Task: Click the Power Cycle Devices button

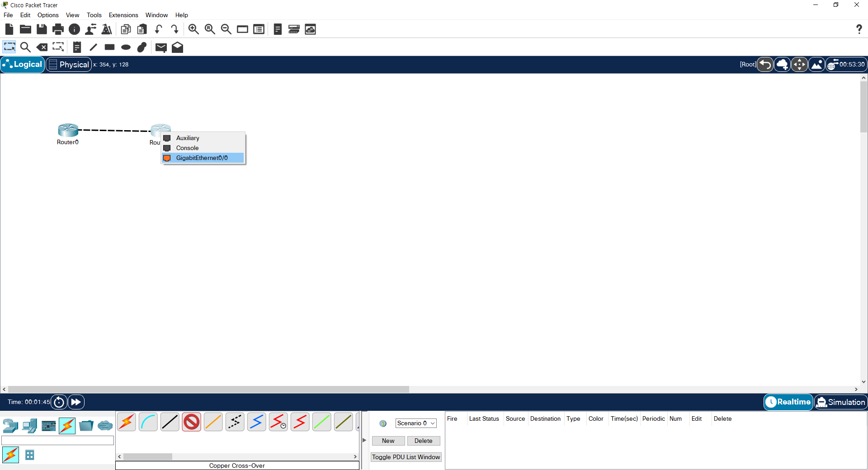Action: click(59, 402)
